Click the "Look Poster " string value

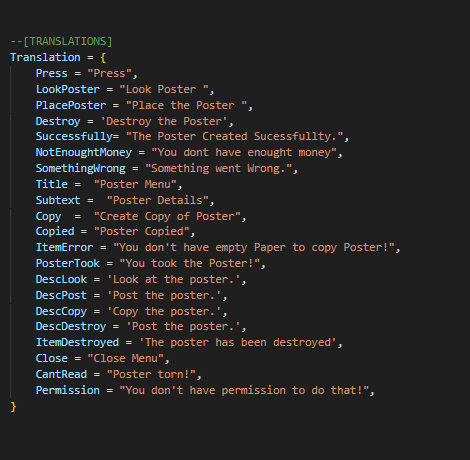164,89
